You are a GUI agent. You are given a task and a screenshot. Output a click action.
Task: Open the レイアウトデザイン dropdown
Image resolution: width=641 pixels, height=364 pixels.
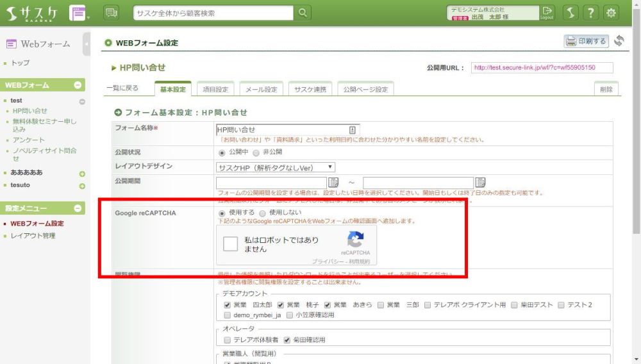tap(276, 167)
